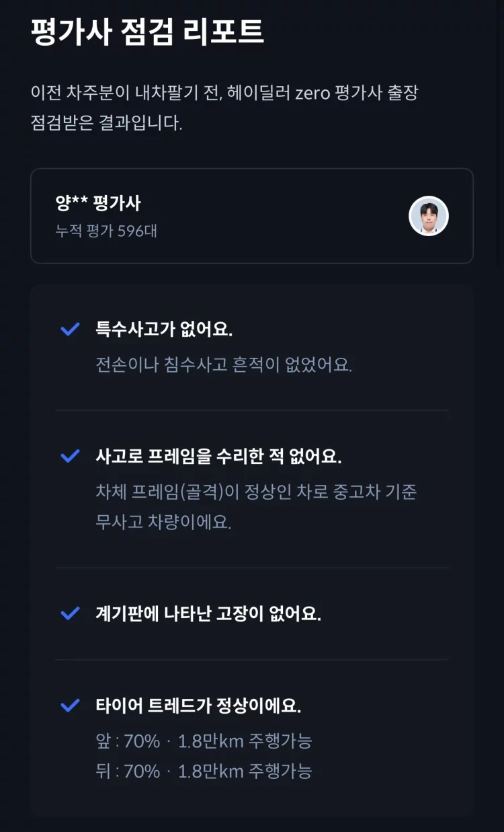Open the evaluator's profile photo

(428, 216)
